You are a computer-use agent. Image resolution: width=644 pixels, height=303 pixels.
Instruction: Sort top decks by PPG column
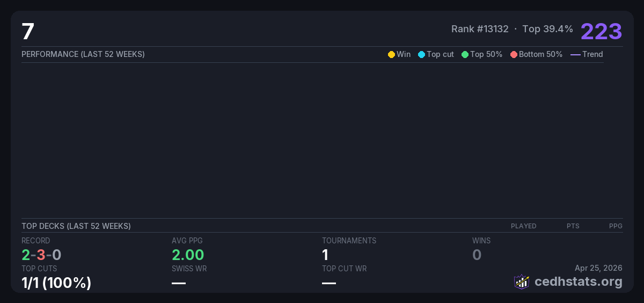tap(616, 226)
